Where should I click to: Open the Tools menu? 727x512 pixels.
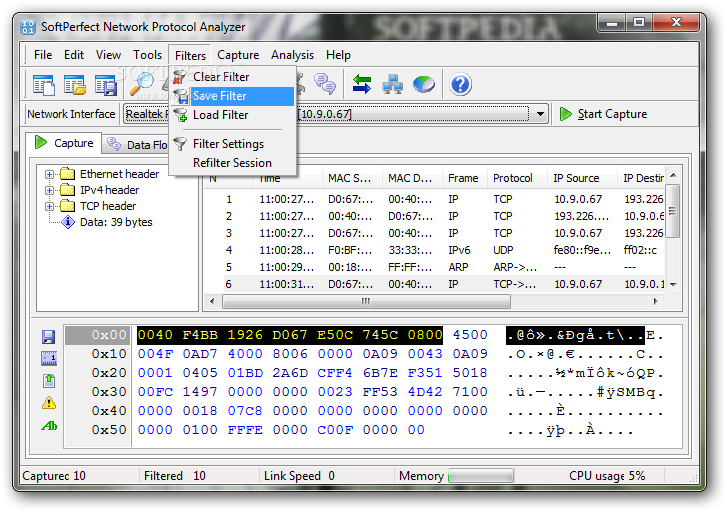[x=147, y=55]
